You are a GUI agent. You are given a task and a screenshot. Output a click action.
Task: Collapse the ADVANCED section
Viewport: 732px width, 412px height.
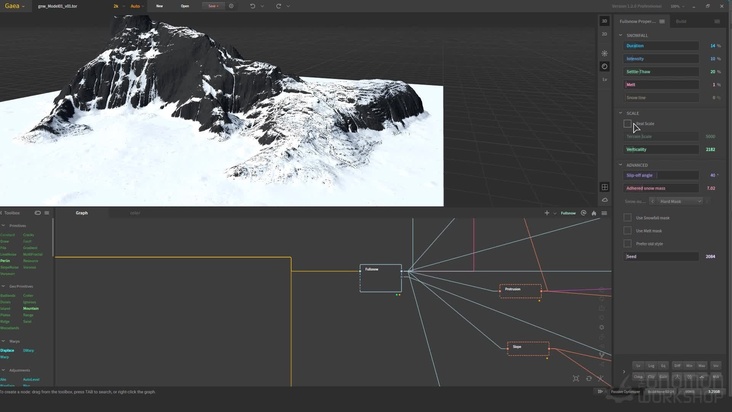click(x=620, y=165)
